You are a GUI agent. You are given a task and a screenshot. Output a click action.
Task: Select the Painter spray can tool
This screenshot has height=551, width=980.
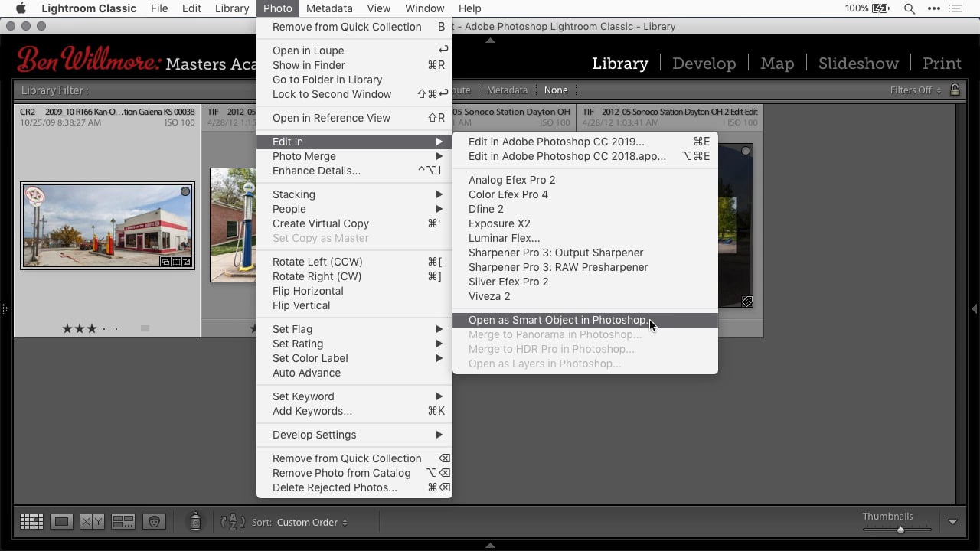pos(195,522)
